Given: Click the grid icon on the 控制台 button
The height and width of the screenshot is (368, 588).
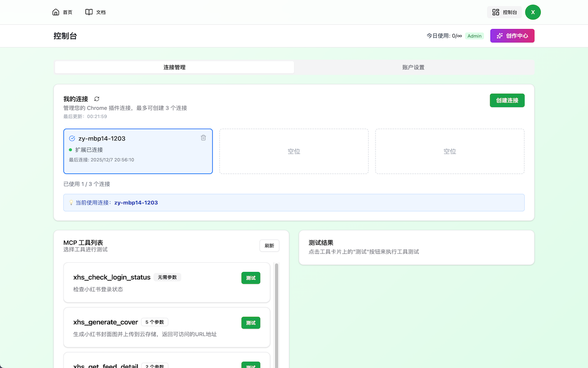Looking at the screenshot, I should [497, 12].
